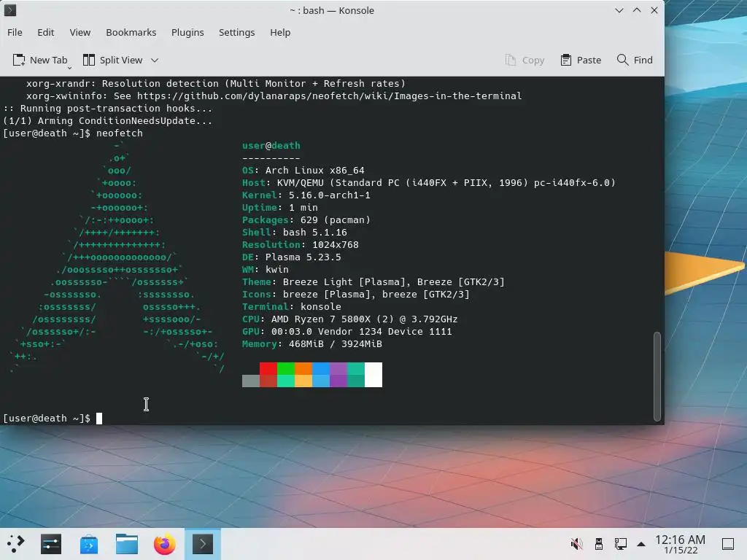Click the Copy toolbar button
Viewport: 747px width, 560px height.
[x=525, y=60]
